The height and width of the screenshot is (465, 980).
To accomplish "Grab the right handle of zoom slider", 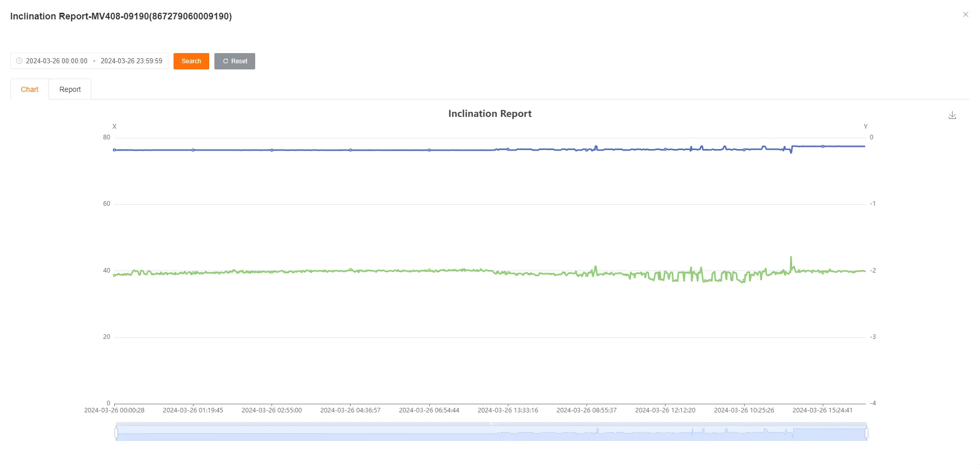I will point(866,433).
